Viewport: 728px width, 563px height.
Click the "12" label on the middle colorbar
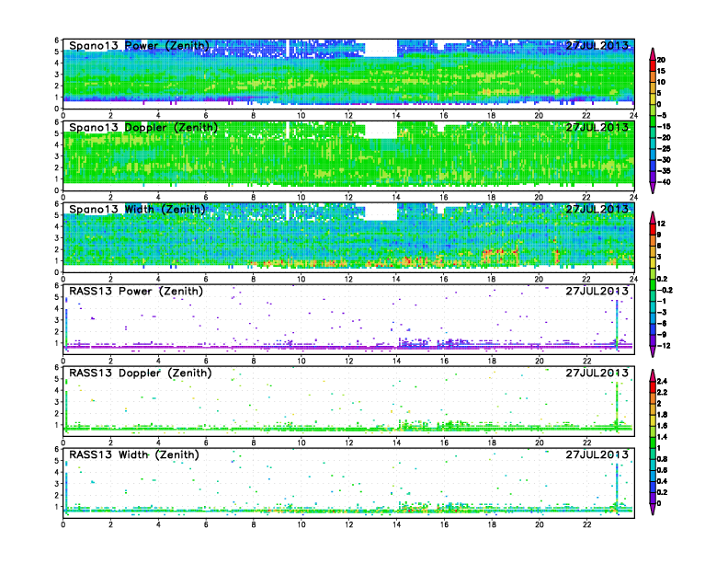(661, 224)
